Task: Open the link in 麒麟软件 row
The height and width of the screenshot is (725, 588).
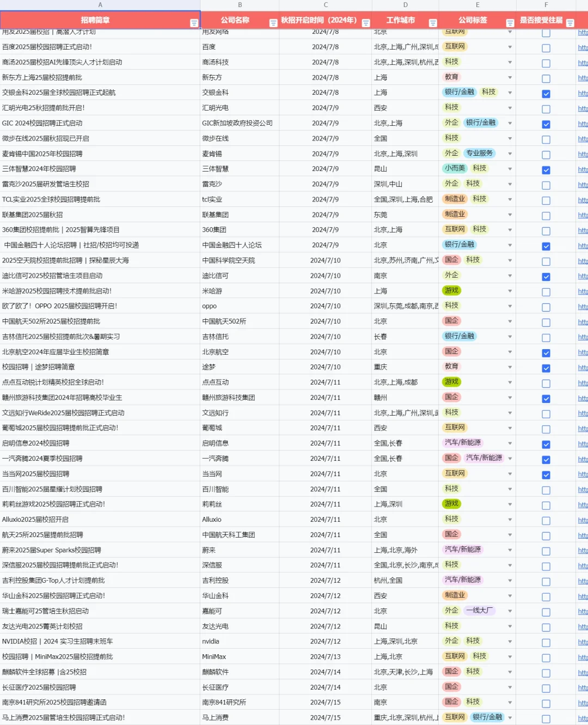Action: point(583,673)
